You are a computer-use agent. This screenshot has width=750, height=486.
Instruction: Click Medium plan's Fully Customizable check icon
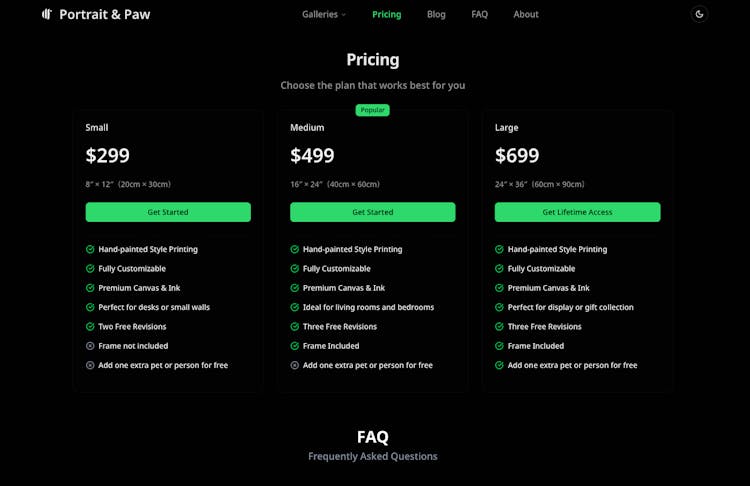pos(295,269)
